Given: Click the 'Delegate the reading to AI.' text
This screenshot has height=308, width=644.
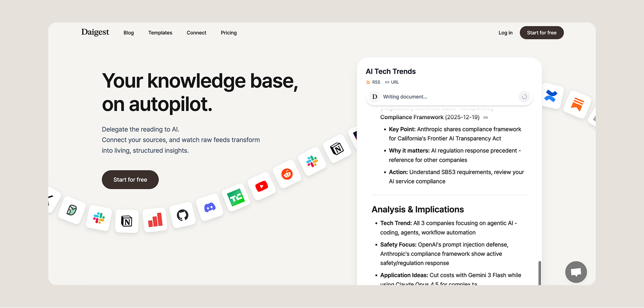Looking at the screenshot, I should pyautogui.click(x=140, y=129).
